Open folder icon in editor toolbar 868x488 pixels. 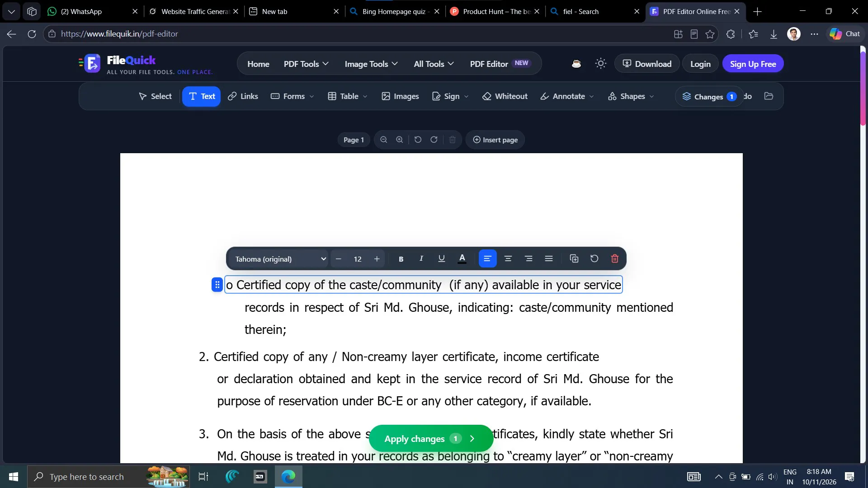[769, 96]
